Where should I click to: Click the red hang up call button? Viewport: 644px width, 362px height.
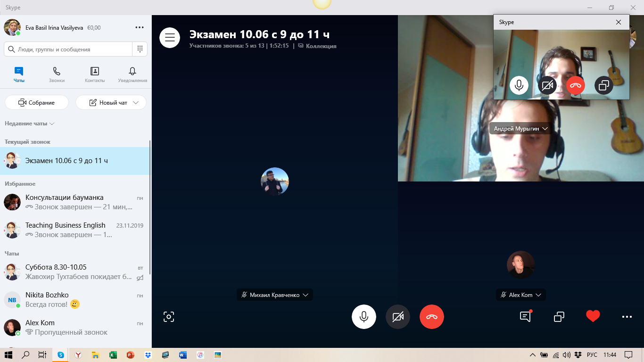tap(431, 317)
